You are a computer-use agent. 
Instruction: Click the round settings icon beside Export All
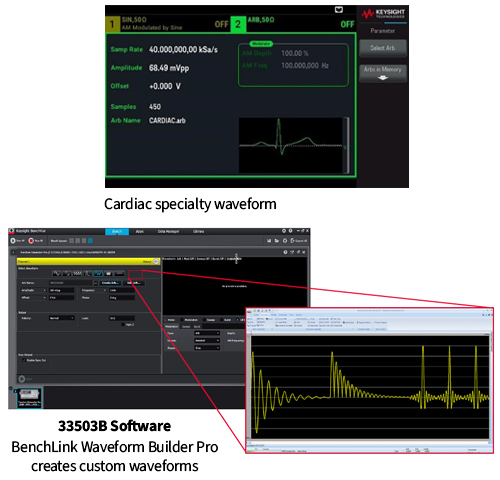point(285,241)
